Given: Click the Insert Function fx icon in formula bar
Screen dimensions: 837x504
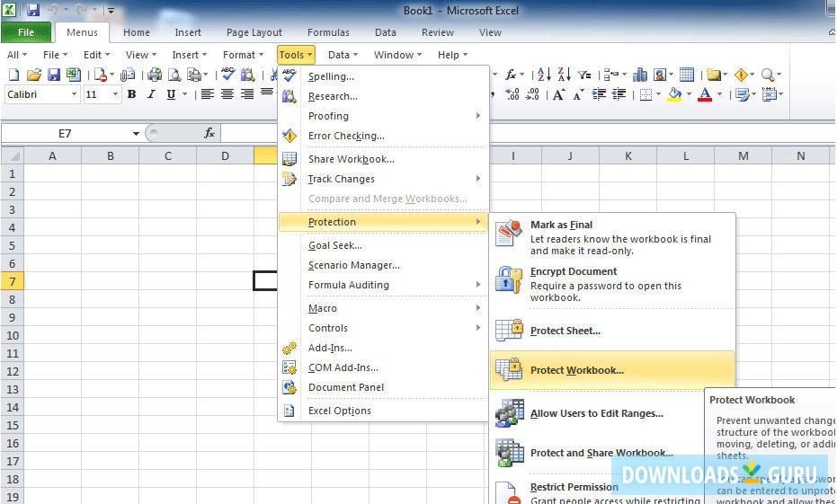Looking at the screenshot, I should pyautogui.click(x=209, y=133).
